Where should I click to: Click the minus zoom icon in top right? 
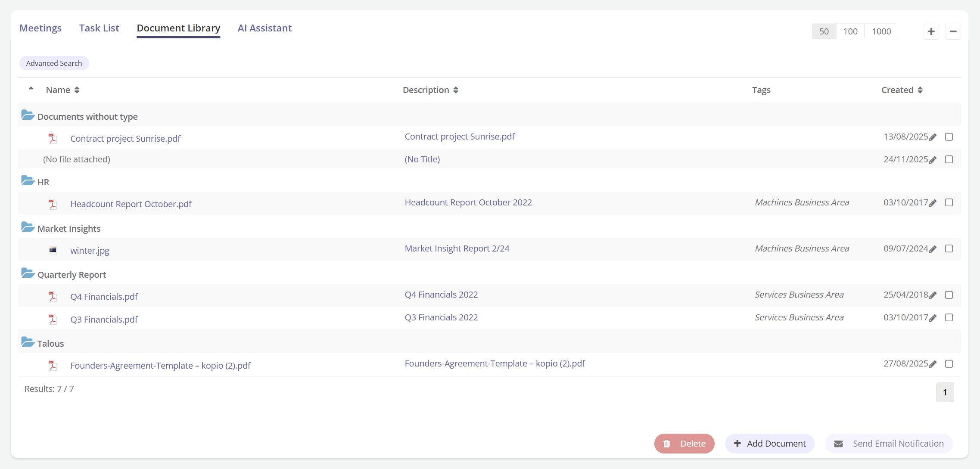click(952, 31)
